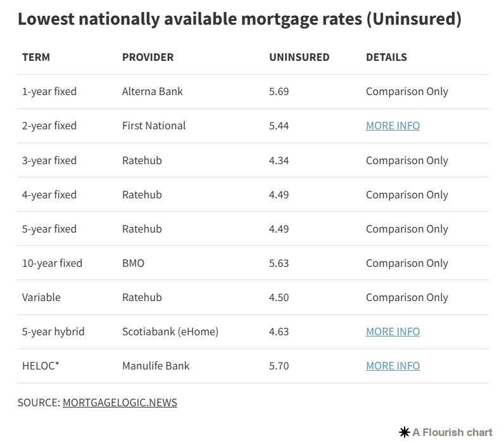Click the Variable term row label
The width and height of the screenshot is (504, 443).
(x=41, y=297)
